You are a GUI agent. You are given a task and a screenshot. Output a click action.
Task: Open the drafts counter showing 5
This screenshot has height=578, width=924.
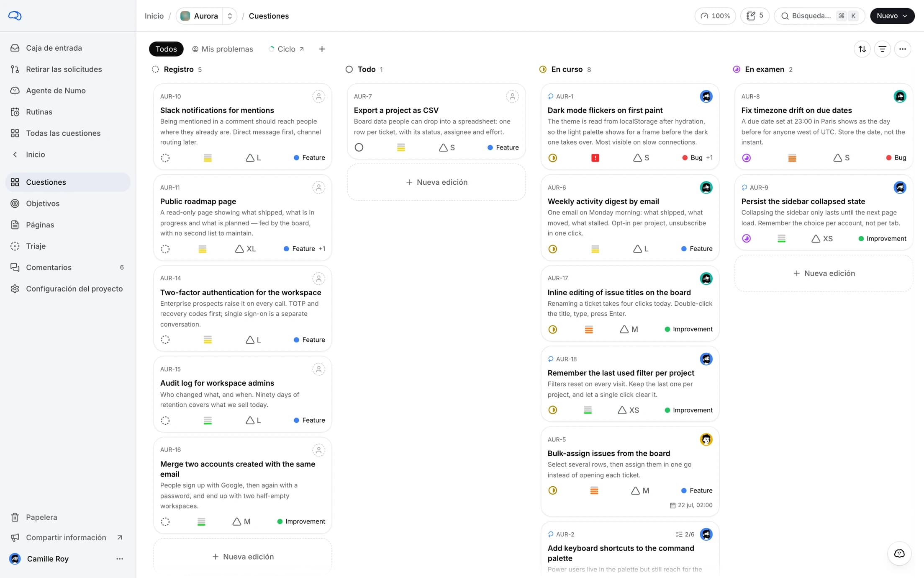755,16
